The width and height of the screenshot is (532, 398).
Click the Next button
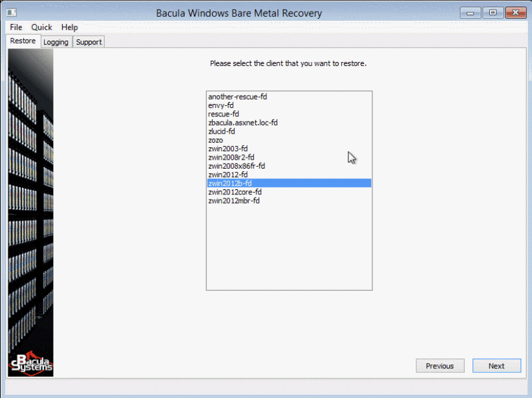tap(496, 366)
